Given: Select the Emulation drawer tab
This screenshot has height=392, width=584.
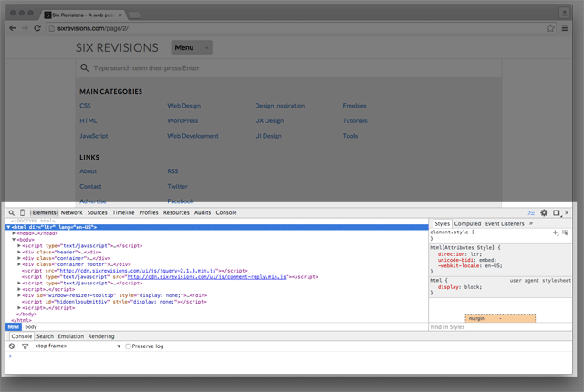Looking at the screenshot, I should tap(70, 336).
